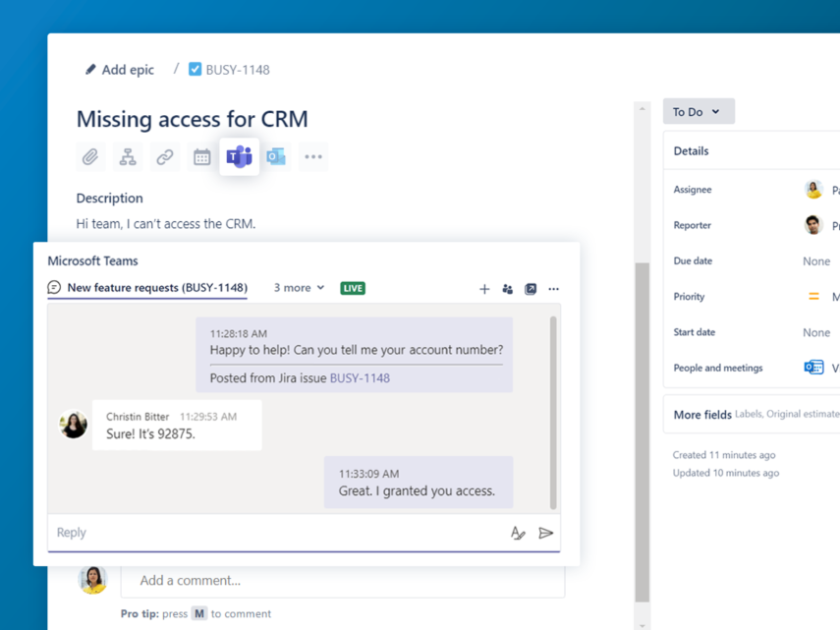Click the Reporter avatar in Details

[x=813, y=225]
